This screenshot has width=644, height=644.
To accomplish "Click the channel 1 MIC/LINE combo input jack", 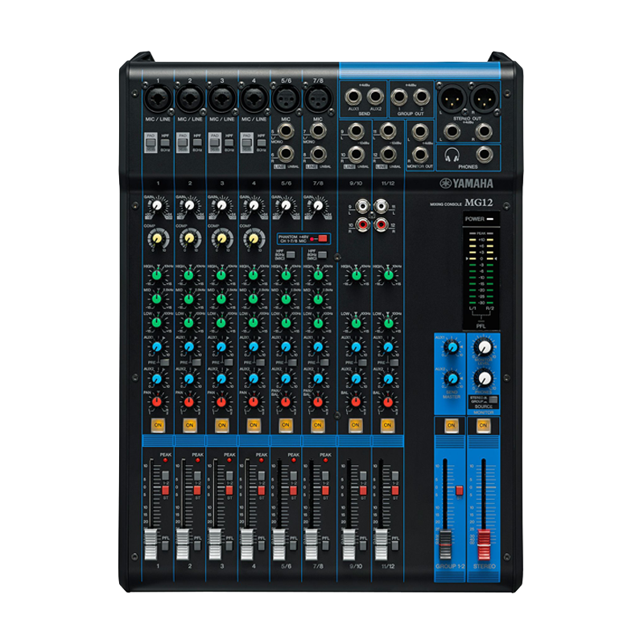I will pos(158,98).
